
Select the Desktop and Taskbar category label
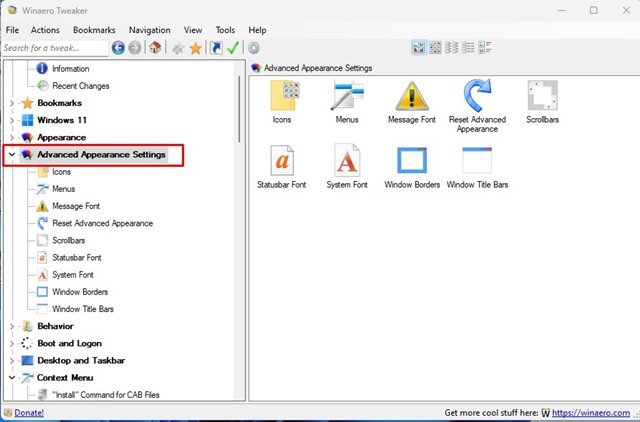(x=81, y=360)
